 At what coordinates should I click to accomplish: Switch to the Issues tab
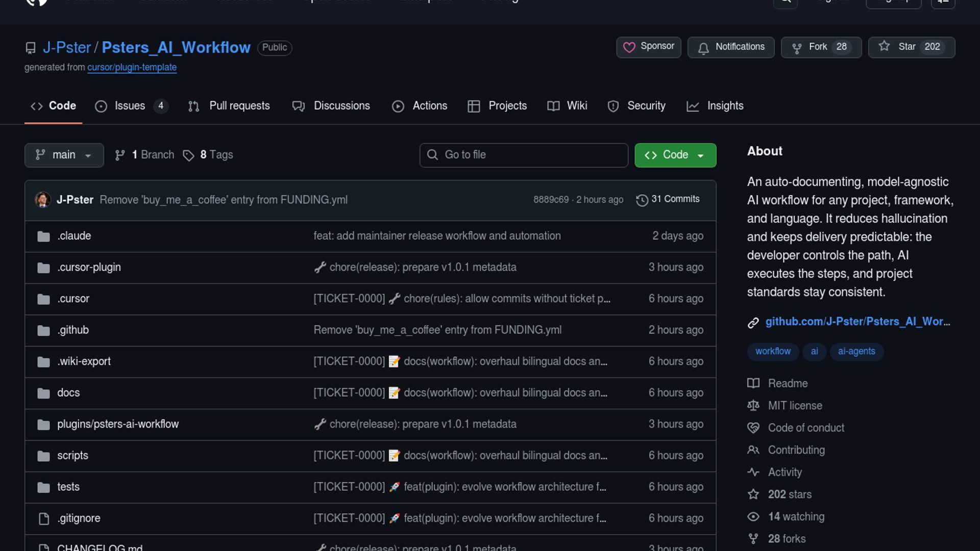point(130,106)
